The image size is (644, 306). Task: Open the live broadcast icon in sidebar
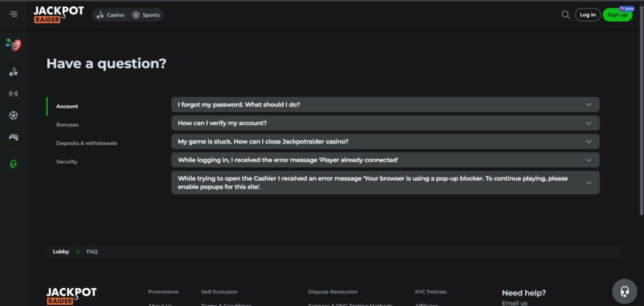pyautogui.click(x=13, y=94)
